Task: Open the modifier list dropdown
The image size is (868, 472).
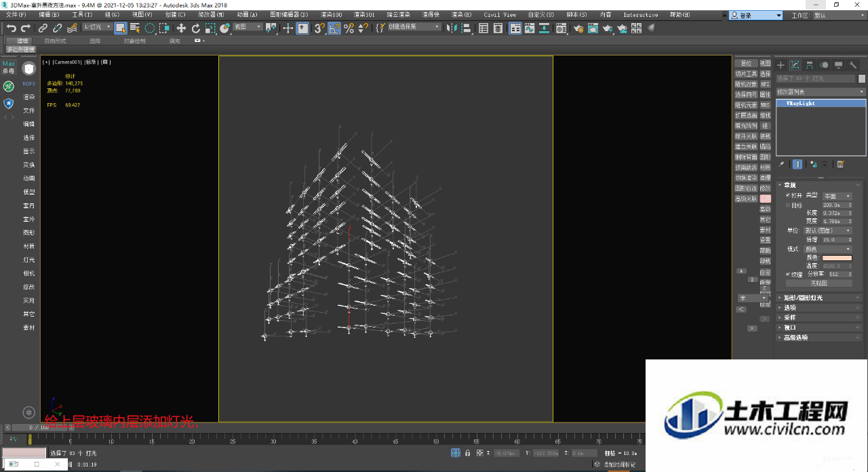Action: point(821,92)
